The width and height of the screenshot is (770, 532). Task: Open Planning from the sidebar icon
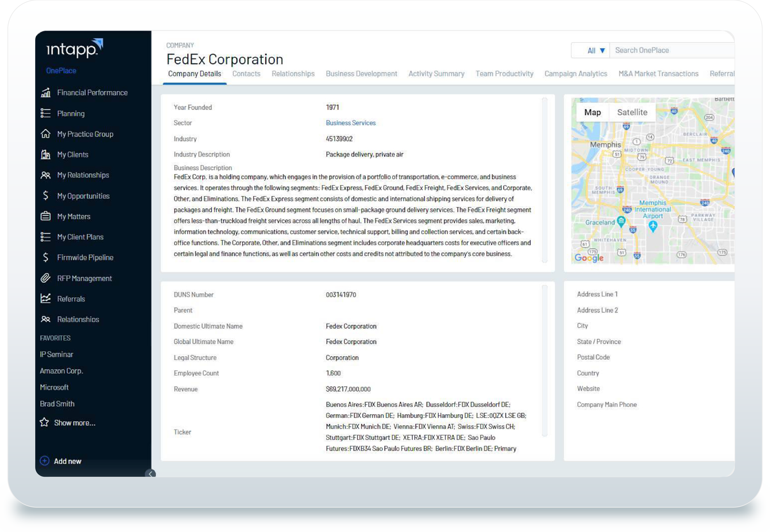[46, 113]
